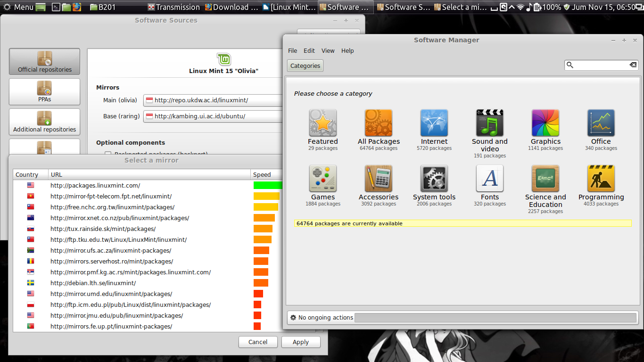Launch Firefox from the panel

point(76,7)
